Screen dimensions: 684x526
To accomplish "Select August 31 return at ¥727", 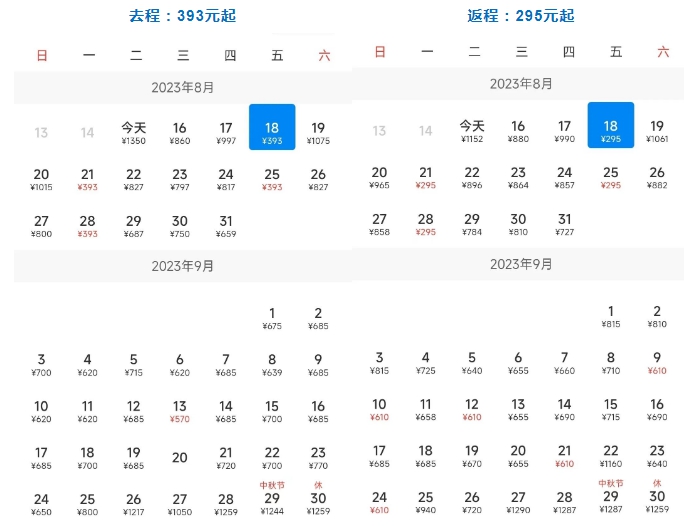I will (x=565, y=225).
